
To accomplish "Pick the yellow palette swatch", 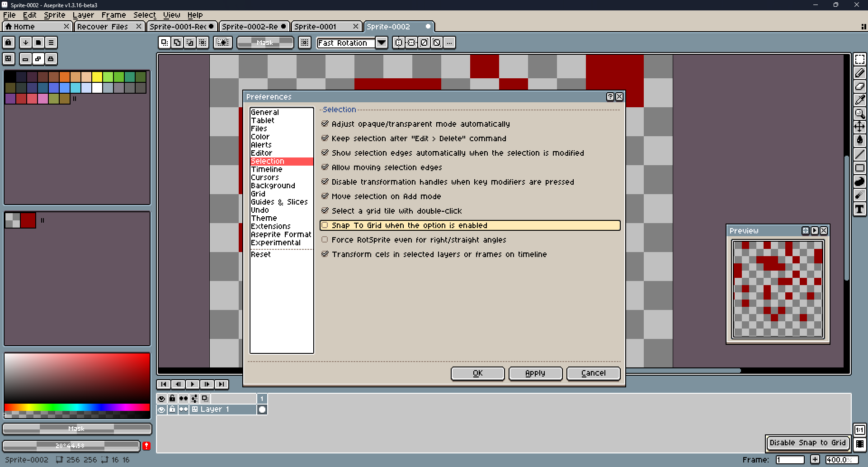I will (x=97, y=77).
